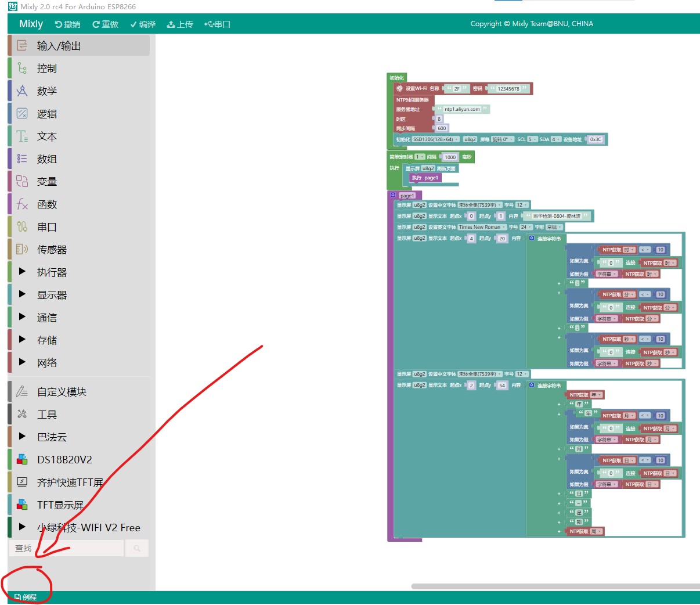Upload the program with 上传
Image resolution: width=700 pixels, height=605 pixels.
click(x=180, y=24)
